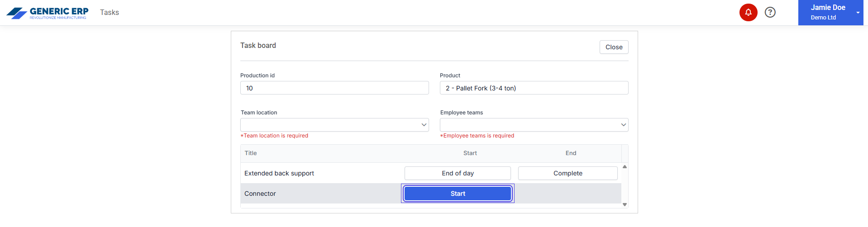This screenshot has width=868, height=227.
Task: Click the Production id input field
Action: pyautogui.click(x=334, y=88)
